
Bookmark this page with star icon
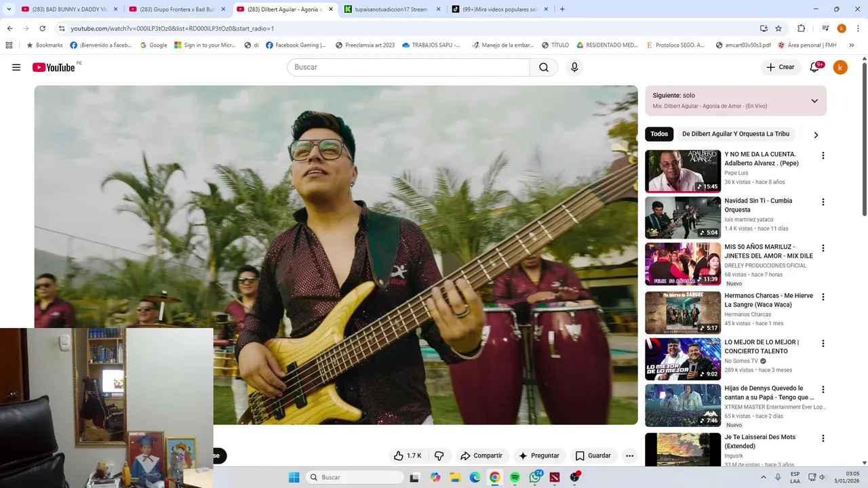click(778, 28)
